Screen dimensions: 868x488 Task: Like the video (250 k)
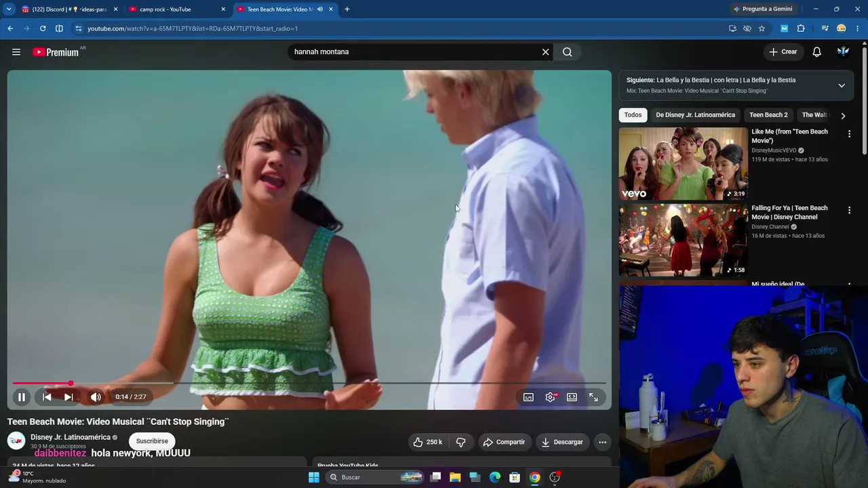427,443
